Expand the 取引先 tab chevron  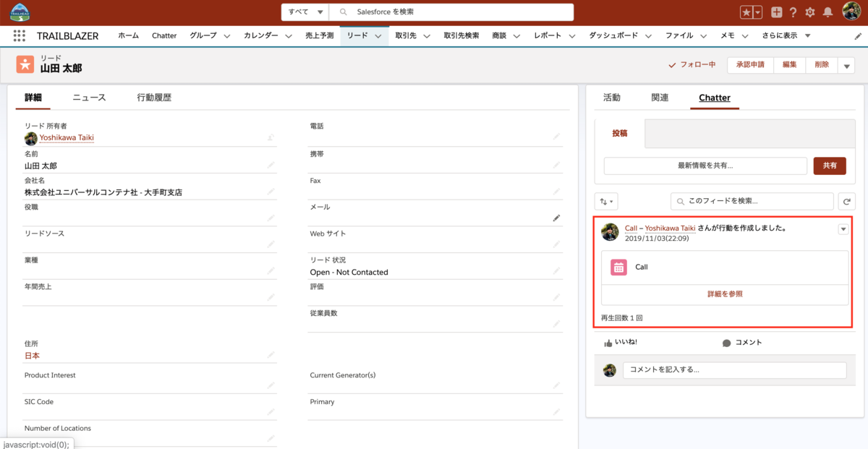[x=426, y=36]
